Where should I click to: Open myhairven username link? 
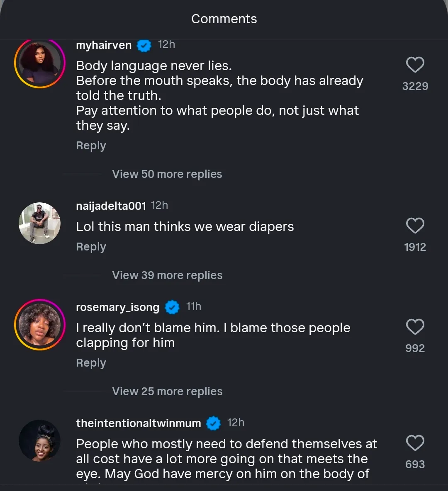[x=104, y=45]
